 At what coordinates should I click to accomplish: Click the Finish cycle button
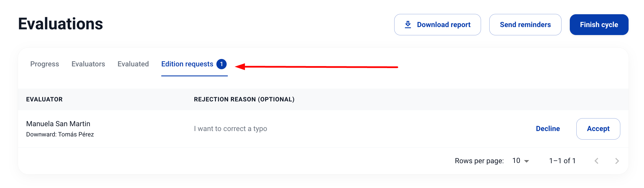tap(599, 25)
